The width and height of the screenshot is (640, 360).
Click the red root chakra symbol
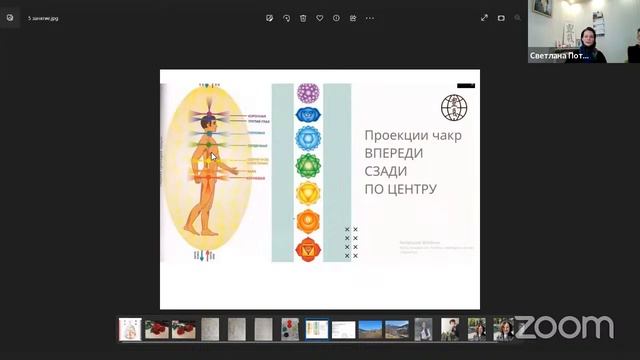tap(308, 249)
